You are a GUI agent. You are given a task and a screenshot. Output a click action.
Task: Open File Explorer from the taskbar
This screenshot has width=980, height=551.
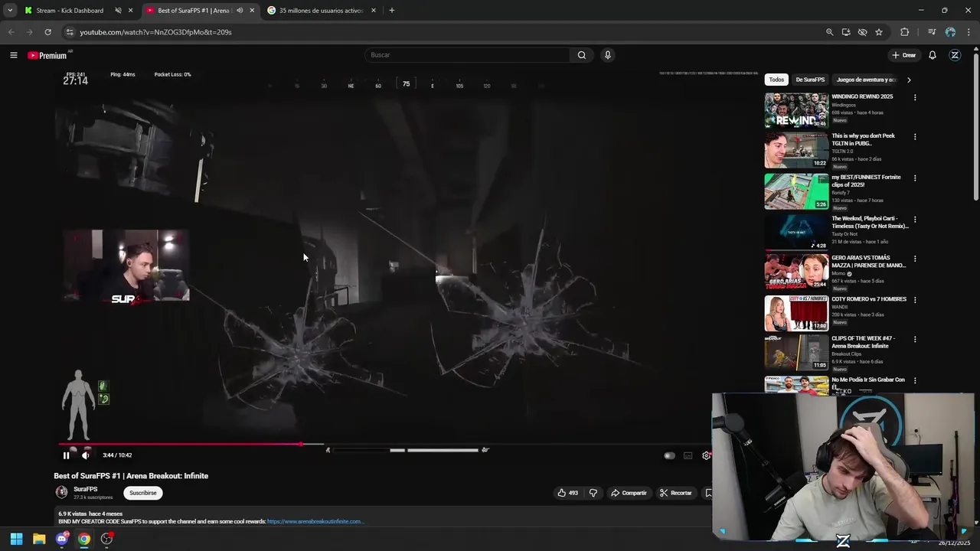tap(39, 539)
